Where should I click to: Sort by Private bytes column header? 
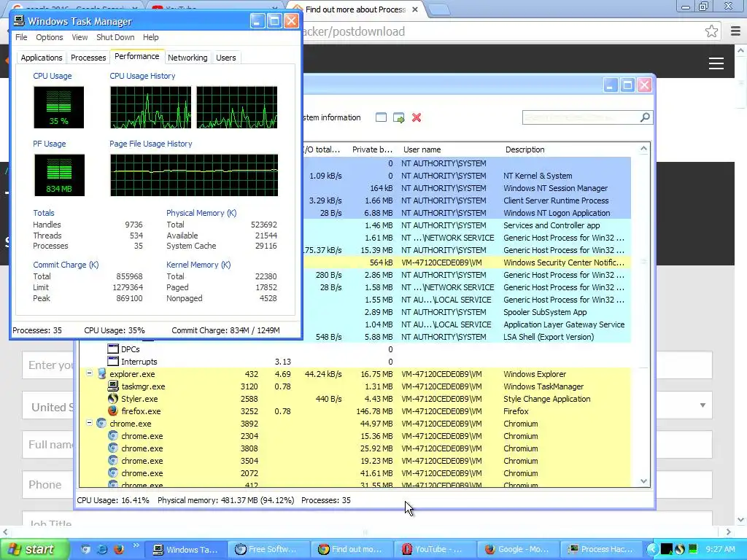[x=371, y=149]
